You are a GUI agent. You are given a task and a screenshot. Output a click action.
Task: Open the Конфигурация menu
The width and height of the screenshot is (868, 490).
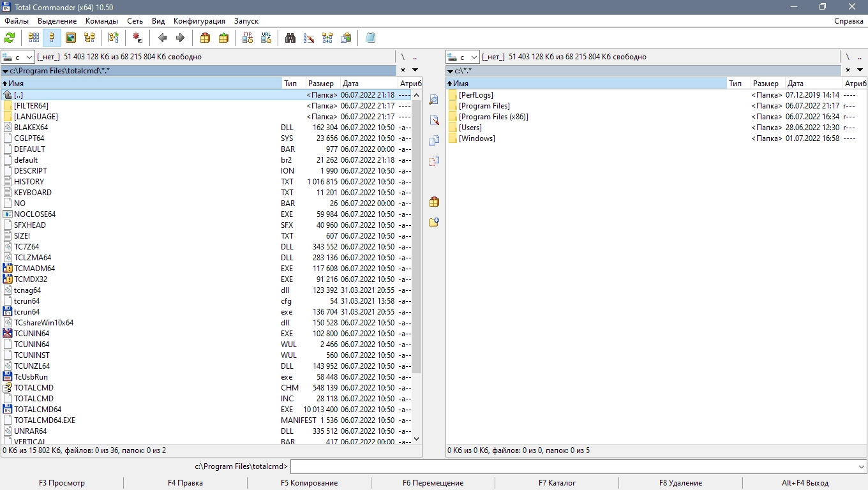(x=199, y=21)
